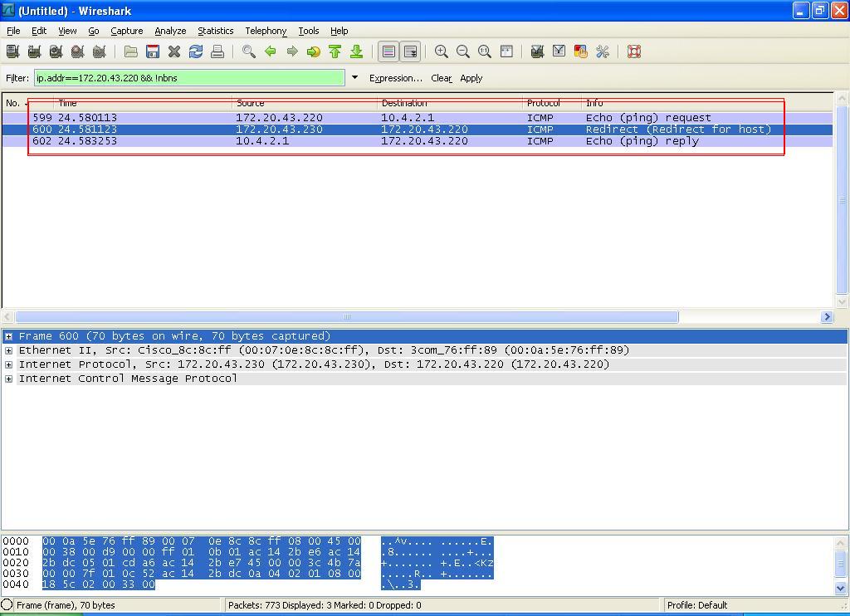
Task: Restart the running capture icon
Action: tap(100, 51)
